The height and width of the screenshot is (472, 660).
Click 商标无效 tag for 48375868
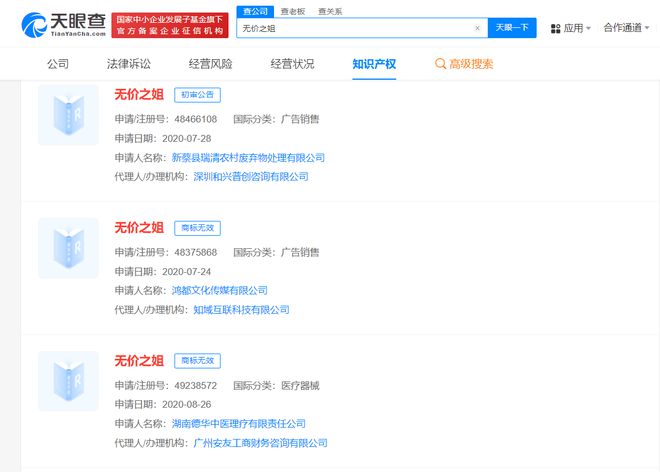[x=197, y=228]
